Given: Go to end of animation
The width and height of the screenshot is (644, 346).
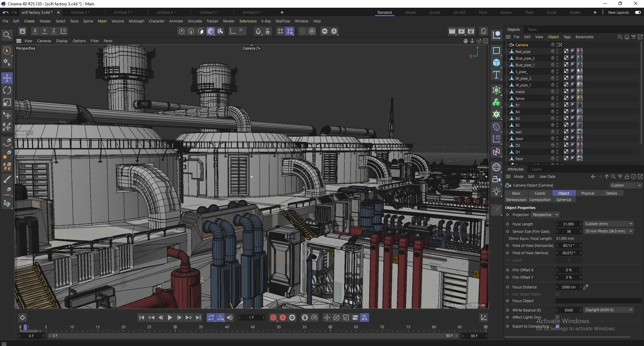Looking at the screenshot, I should [x=198, y=318].
